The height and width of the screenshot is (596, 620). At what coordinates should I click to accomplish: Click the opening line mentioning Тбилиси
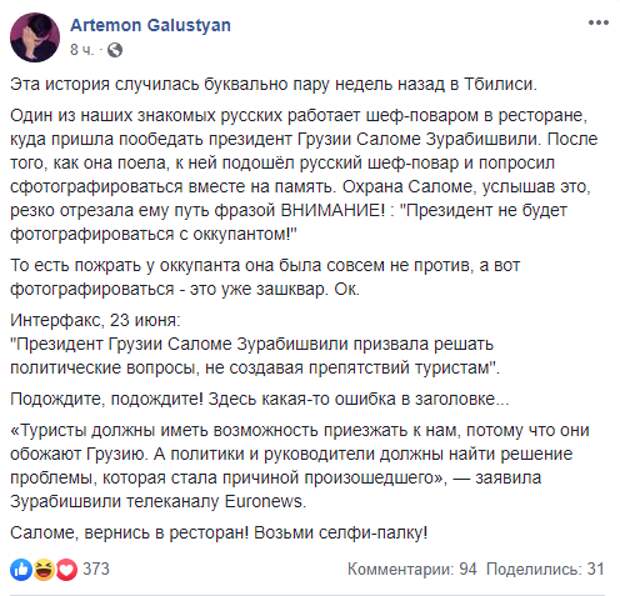[x=274, y=84]
